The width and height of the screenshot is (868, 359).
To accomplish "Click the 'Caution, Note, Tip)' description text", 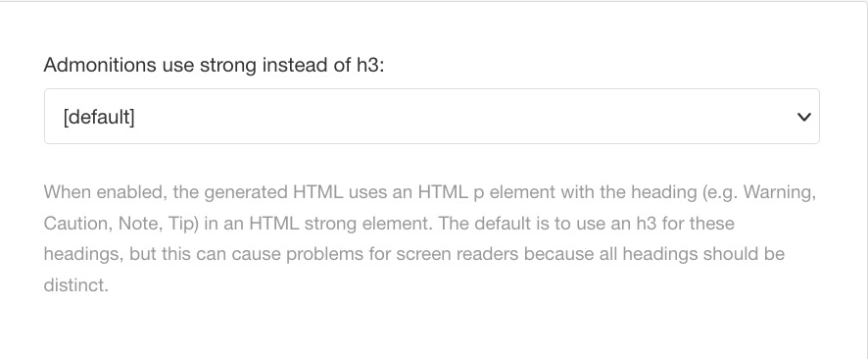I will pyautogui.click(x=121, y=224).
